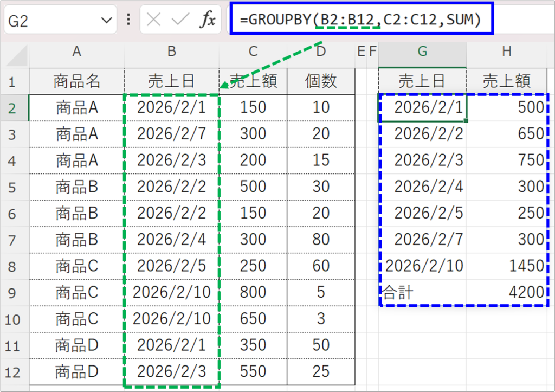The image size is (555, 392).
Task: Select row 9 header
Action: [x=14, y=293]
